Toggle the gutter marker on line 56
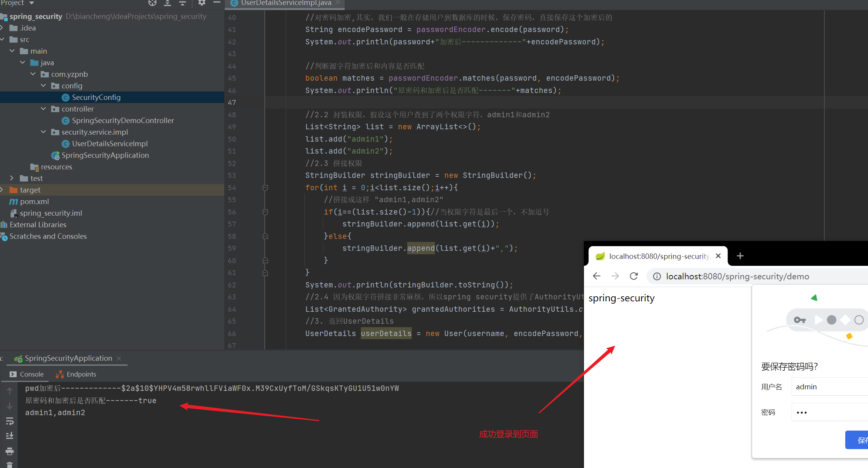The width and height of the screenshot is (868, 468). click(265, 212)
